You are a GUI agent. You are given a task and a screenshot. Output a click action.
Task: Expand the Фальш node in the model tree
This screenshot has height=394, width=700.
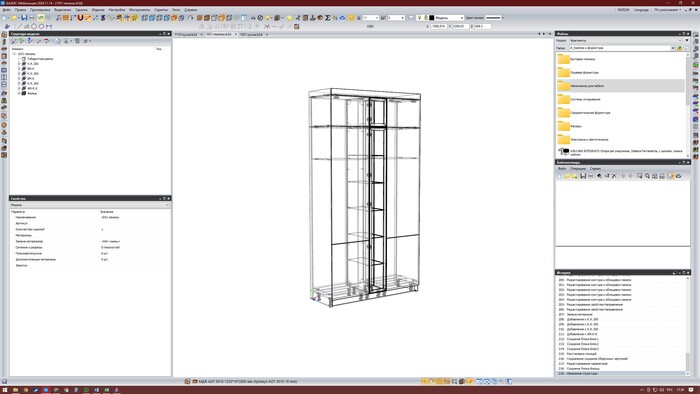point(19,93)
